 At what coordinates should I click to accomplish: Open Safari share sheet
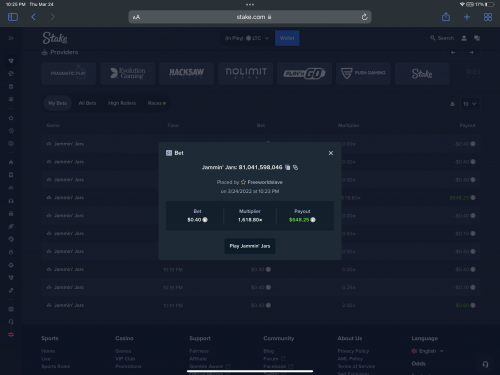(446, 17)
